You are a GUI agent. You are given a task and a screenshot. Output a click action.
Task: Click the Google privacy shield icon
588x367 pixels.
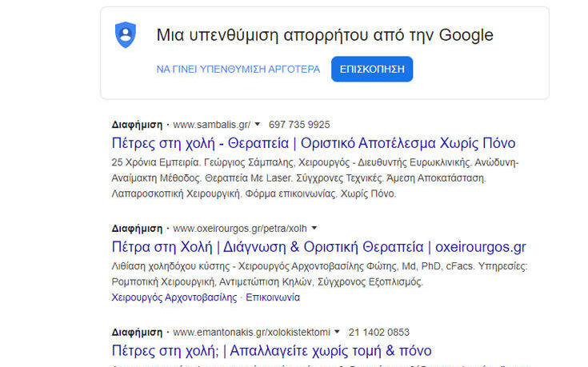[x=126, y=35]
